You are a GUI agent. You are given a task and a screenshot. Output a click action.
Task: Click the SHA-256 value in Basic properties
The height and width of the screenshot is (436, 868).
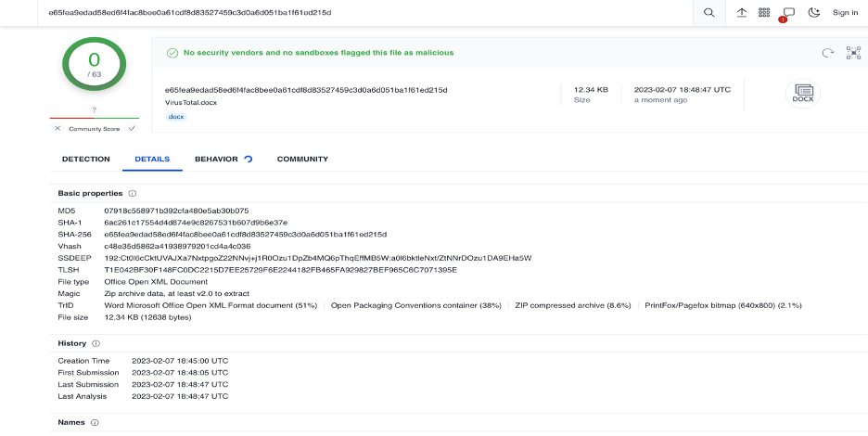245,235
